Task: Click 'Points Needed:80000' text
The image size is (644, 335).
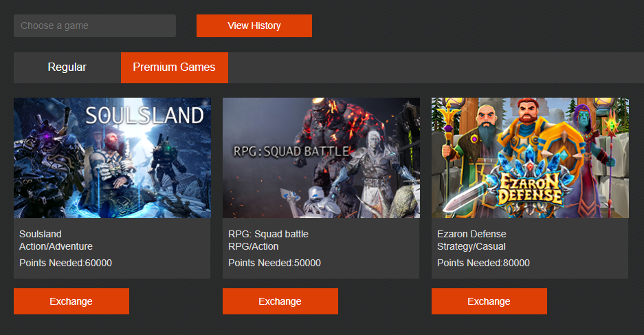Action: [x=483, y=263]
